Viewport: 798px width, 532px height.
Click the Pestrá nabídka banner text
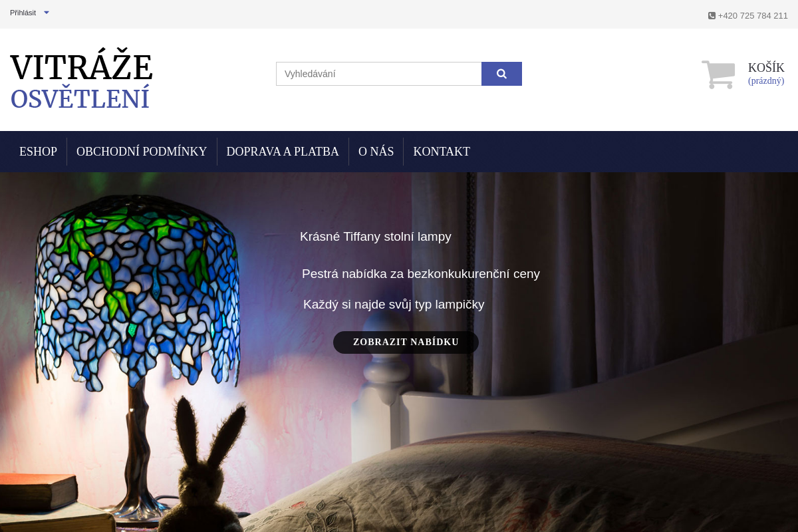421,274
